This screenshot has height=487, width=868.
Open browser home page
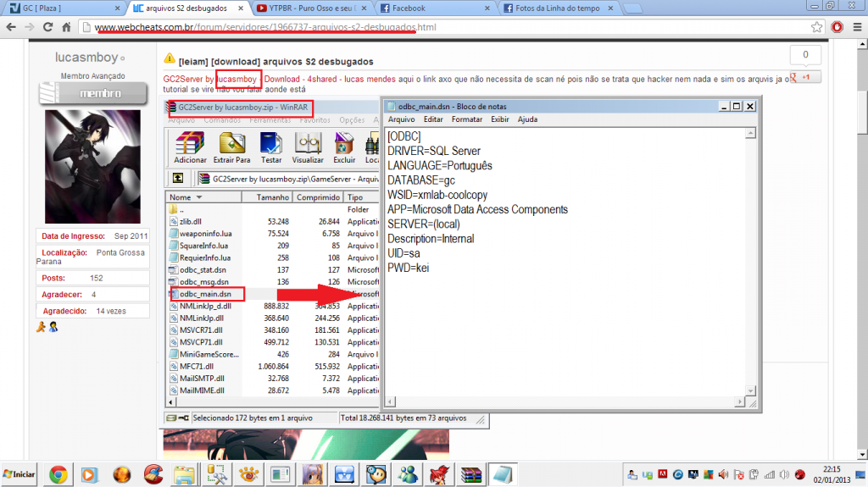pyautogui.click(x=66, y=27)
